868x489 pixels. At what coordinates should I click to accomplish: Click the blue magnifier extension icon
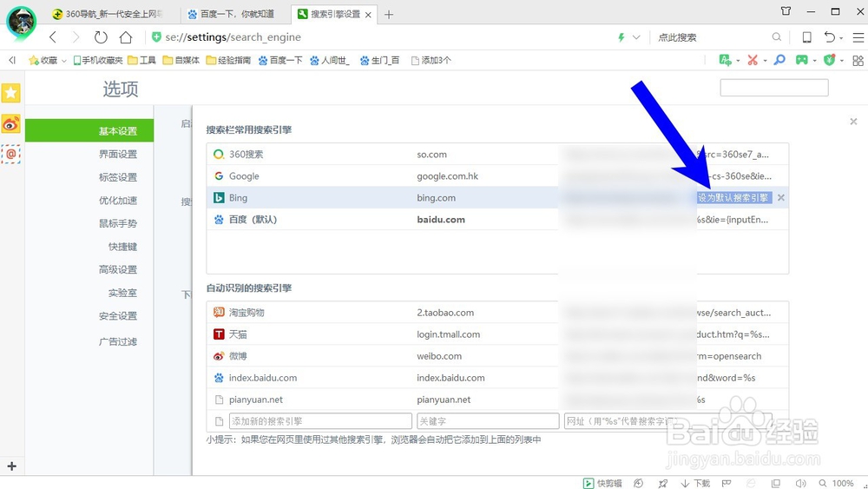click(x=779, y=60)
